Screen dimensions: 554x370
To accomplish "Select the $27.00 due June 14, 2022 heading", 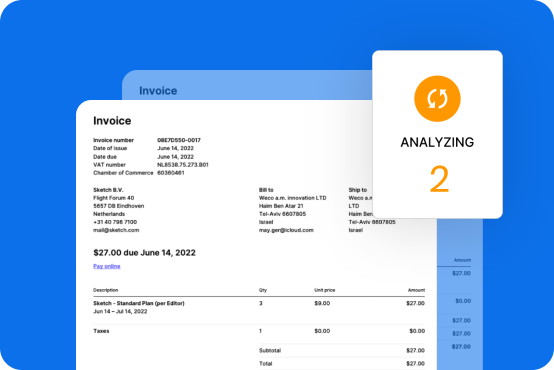I will click(144, 253).
